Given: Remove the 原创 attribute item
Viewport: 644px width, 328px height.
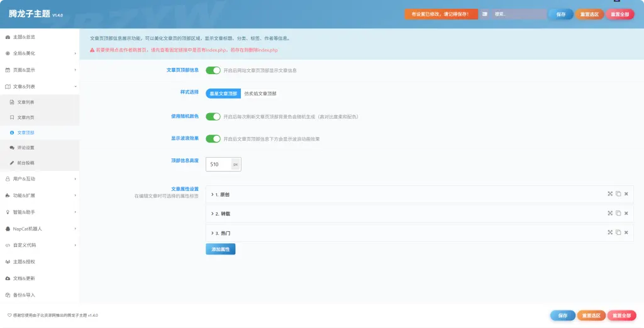Looking at the screenshot, I should tap(626, 194).
